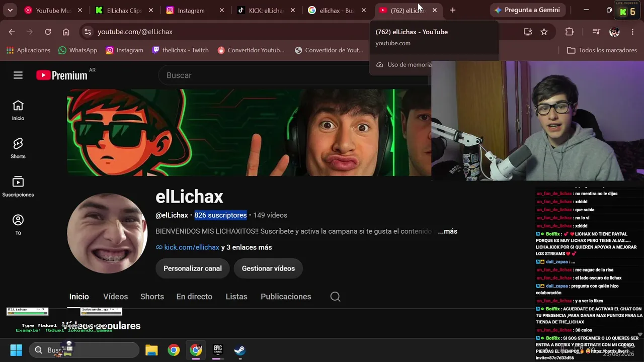Install app icon in the address bar
This screenshot has width=644, height=362.
tap(528, 32)
